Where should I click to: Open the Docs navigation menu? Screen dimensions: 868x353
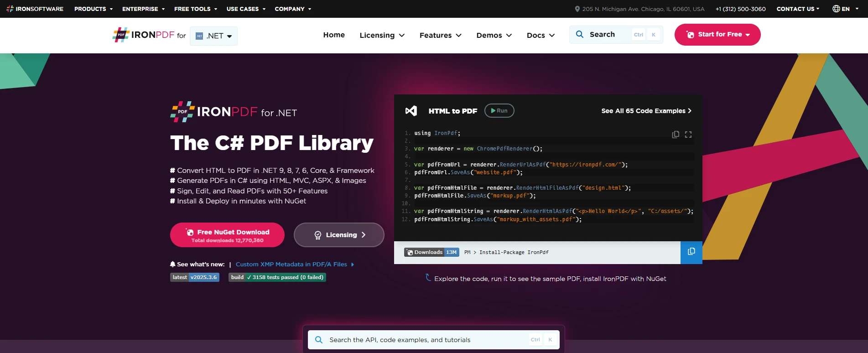click(x=541, y=35)
